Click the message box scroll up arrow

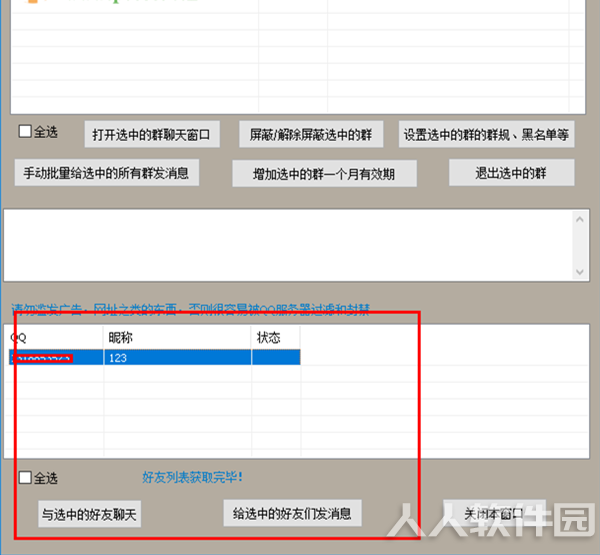580,219
